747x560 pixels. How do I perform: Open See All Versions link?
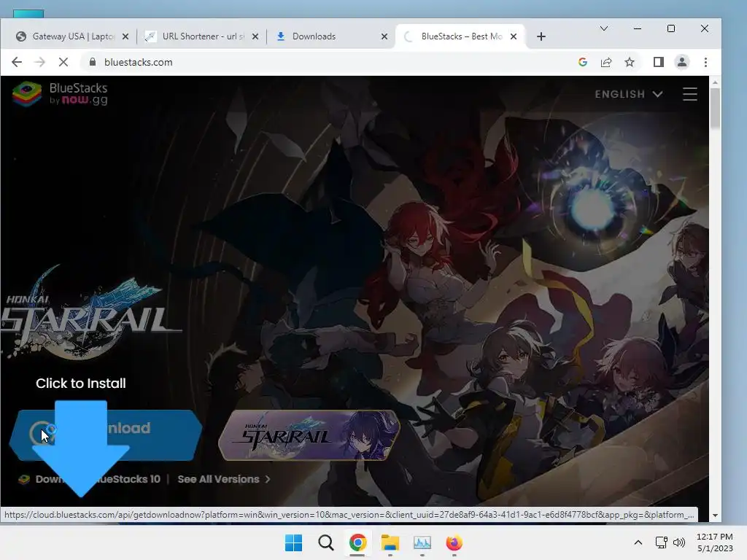point(224,479)
